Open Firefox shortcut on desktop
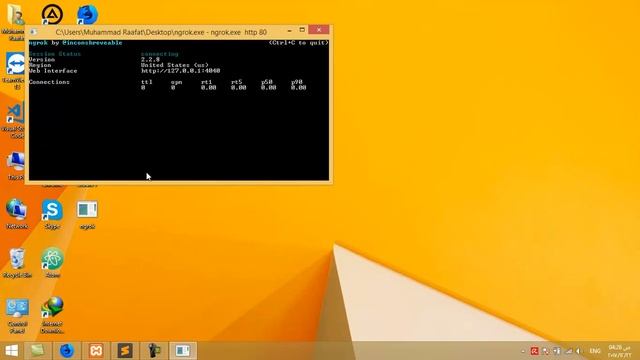Screen dimensions: 640x360 (x=87, y=14)
